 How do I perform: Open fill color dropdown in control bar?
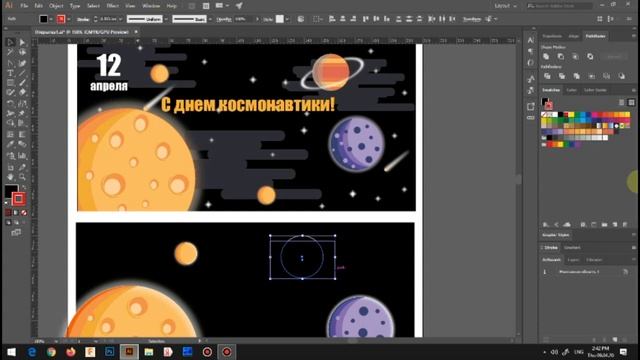coord(51,19)
